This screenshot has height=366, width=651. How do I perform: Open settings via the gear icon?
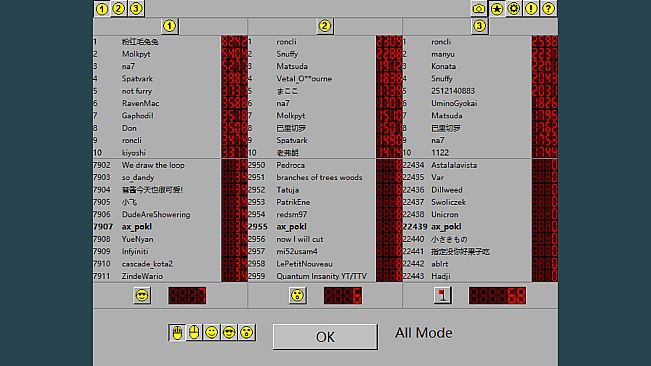coord(514,9)
